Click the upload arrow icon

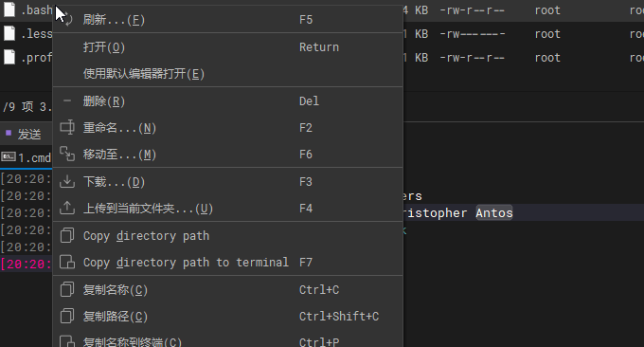pyautogui.click(x=67, y=208)
